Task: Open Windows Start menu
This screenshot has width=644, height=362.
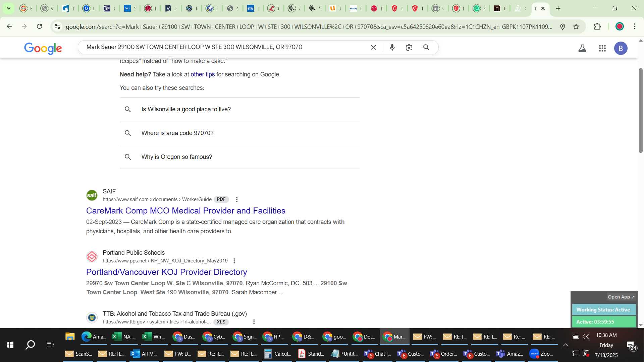Action: 10,345
